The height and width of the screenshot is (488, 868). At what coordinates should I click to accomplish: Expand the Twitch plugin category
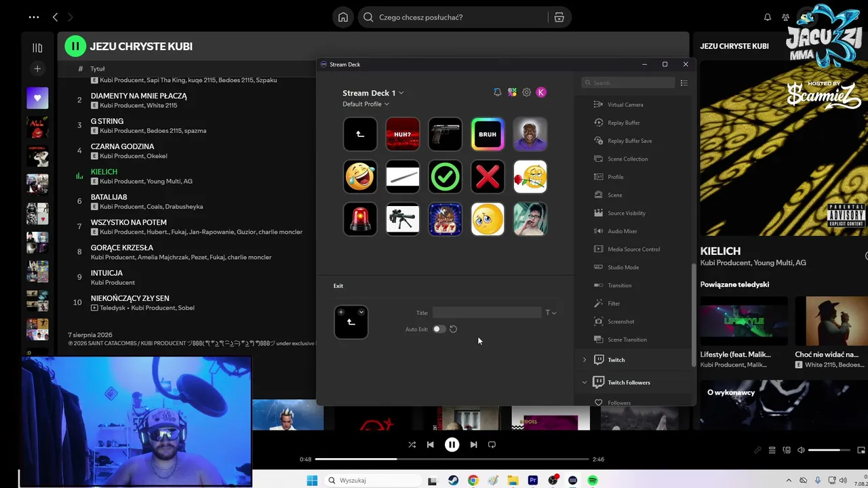pos(585,360)
